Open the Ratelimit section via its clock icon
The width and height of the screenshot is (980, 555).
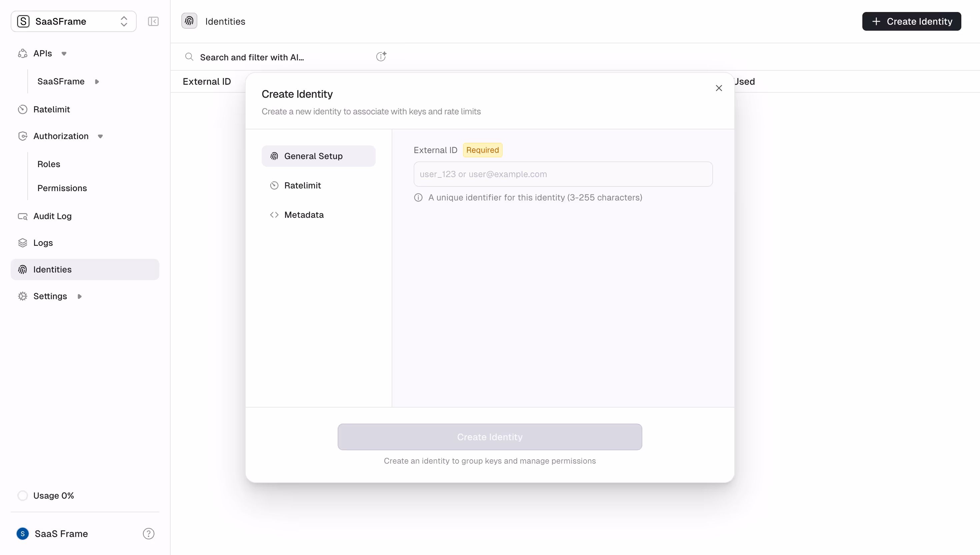click(23, 109)
